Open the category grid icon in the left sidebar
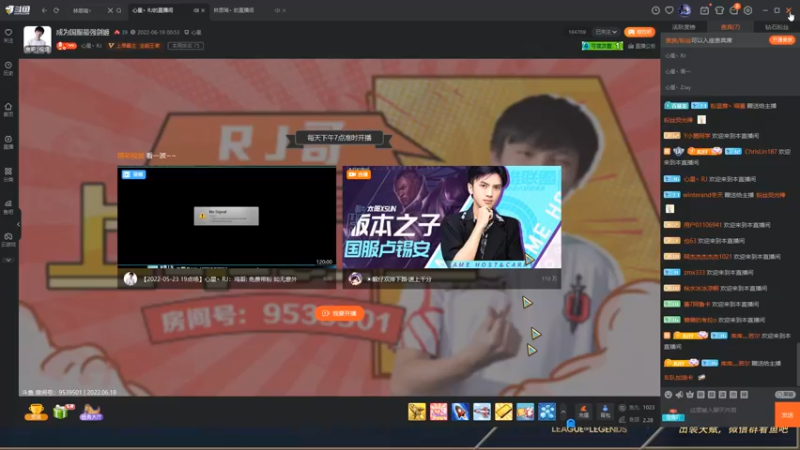800x450 pixels. point(8,174)
